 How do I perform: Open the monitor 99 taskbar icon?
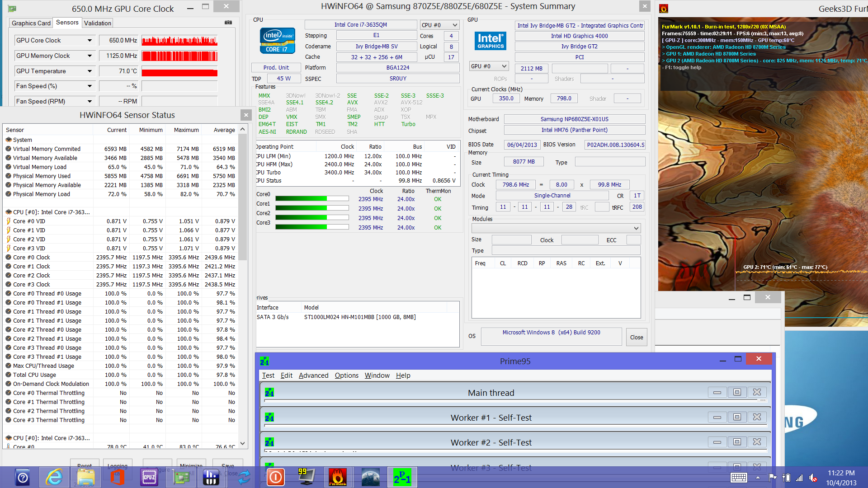[306, 477]
